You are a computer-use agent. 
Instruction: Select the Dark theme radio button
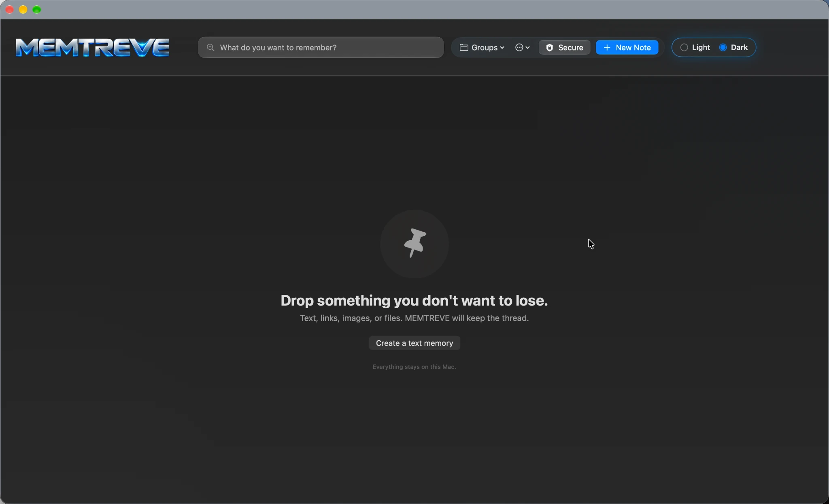coord(723,47)
